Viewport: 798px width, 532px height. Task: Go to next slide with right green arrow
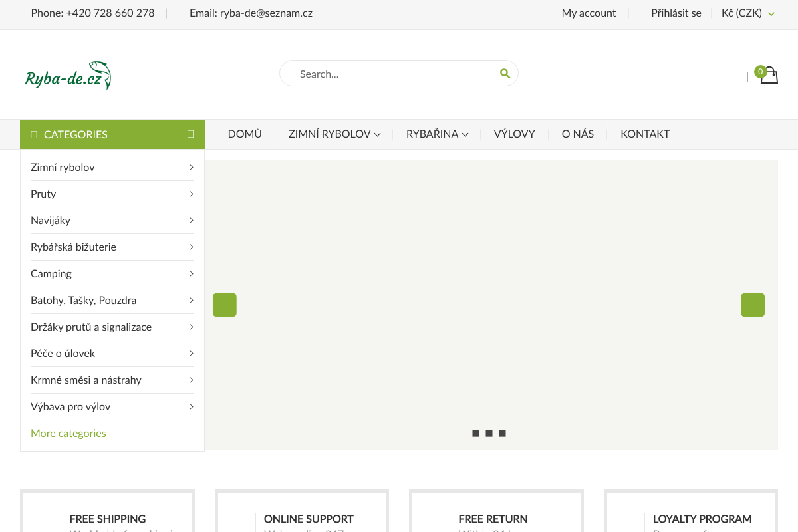pyautogui.click(x=753, y=305)
